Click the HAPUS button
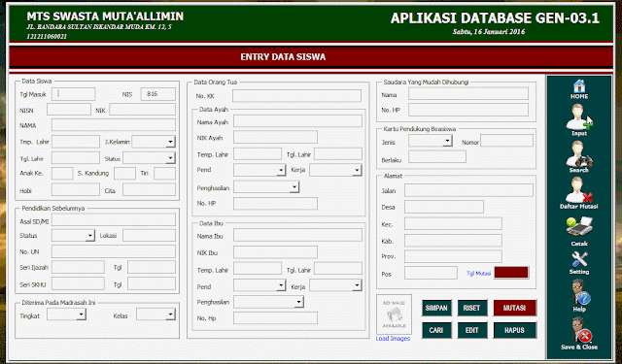 (x=514, y=330)
